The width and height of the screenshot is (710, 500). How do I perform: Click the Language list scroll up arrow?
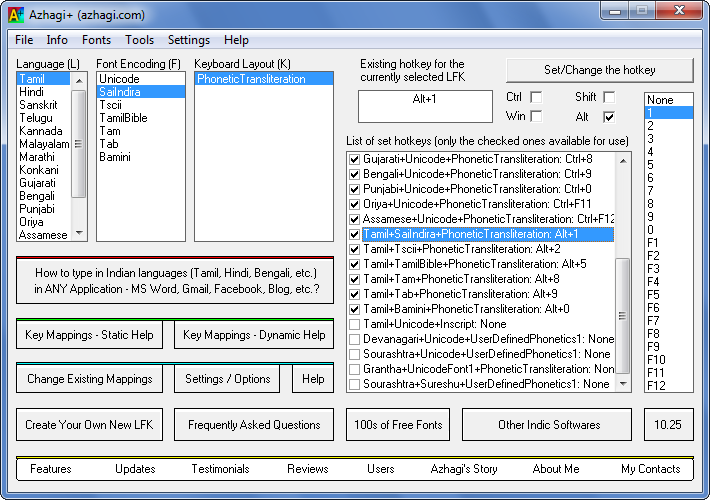79,81
